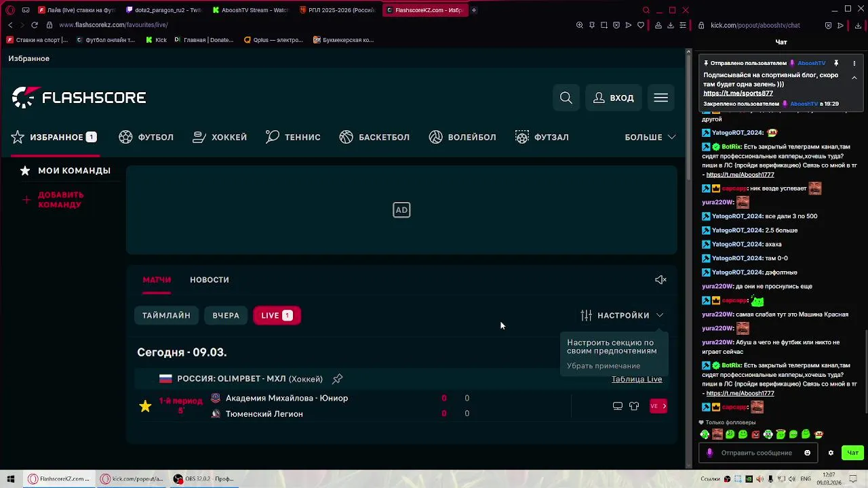The width and height of the screenshot is (868, 488).
Task: Switch to AbooshTV Stream browser tab
Action: pyautogui.click(x=250, y=10)
